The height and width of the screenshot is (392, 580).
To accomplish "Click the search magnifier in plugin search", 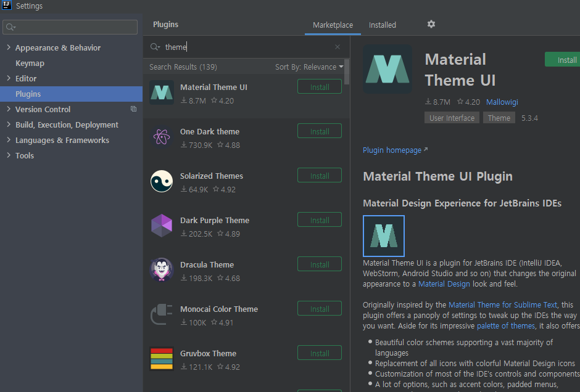I will [x=155, y=47].
